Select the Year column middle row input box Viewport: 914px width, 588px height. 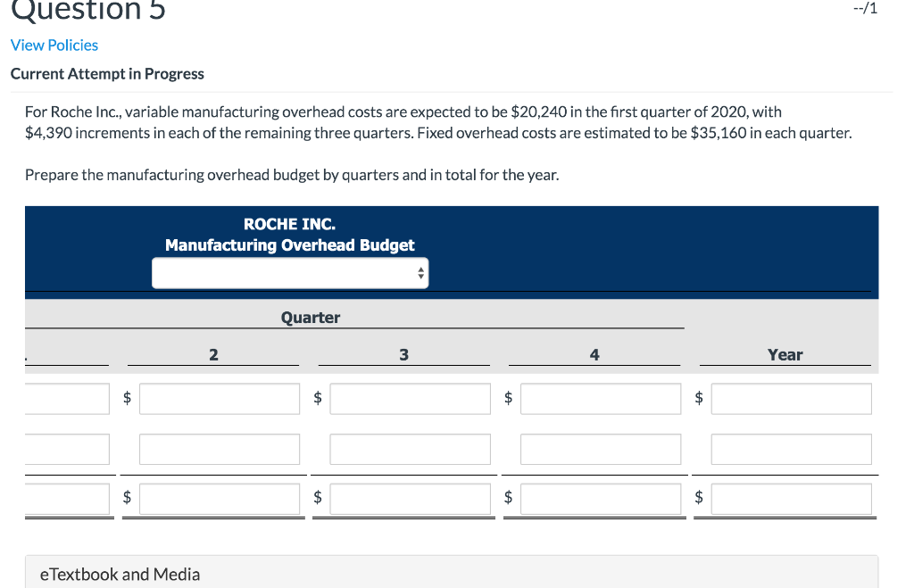coord(791,449)
